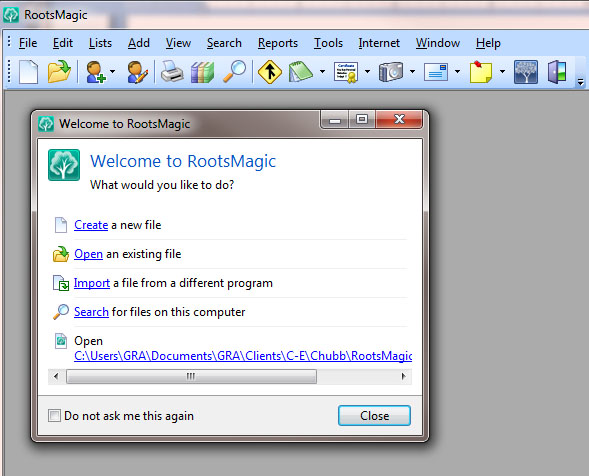Click the horizontal scrollbar thumb in dialog
The image size is (589, 476).
[191, 376]
